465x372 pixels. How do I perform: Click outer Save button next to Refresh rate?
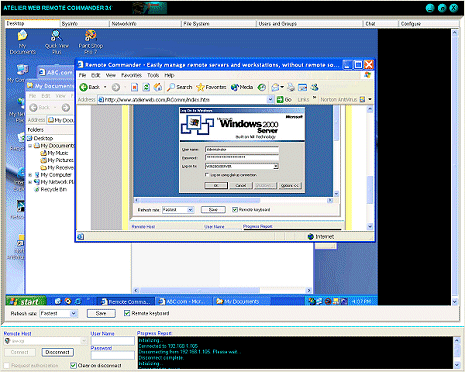point(101,313)
